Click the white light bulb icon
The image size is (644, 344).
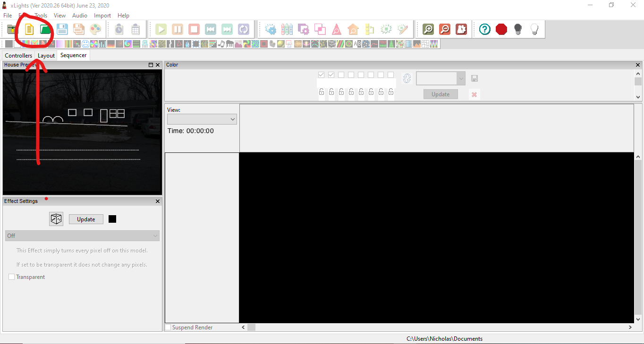pyautogui.click(x=534, y=29)
